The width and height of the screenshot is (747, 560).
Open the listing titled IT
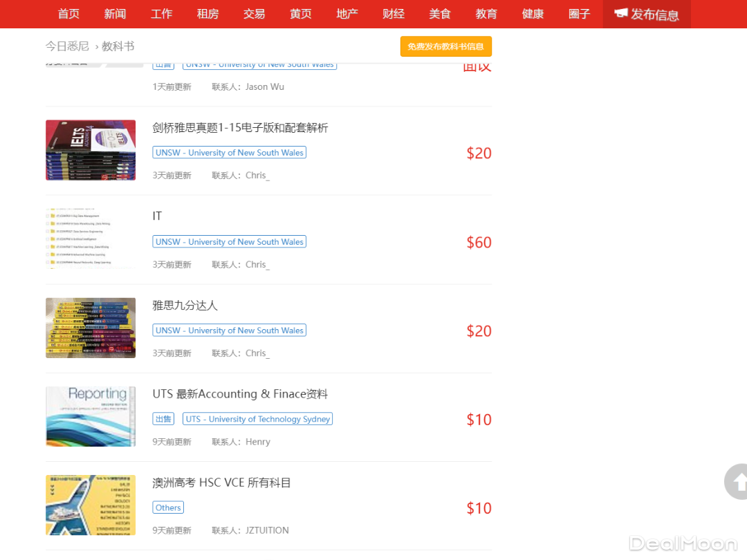tap(157, 216)
